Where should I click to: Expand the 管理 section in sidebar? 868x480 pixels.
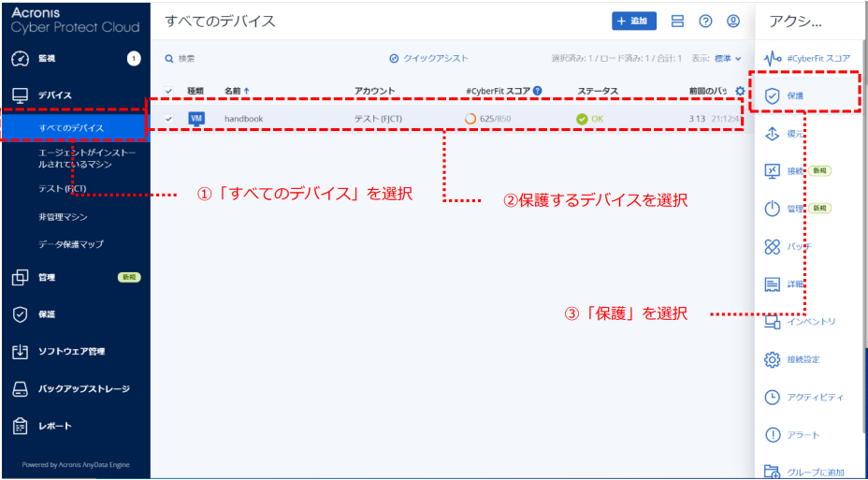[47, 277]
